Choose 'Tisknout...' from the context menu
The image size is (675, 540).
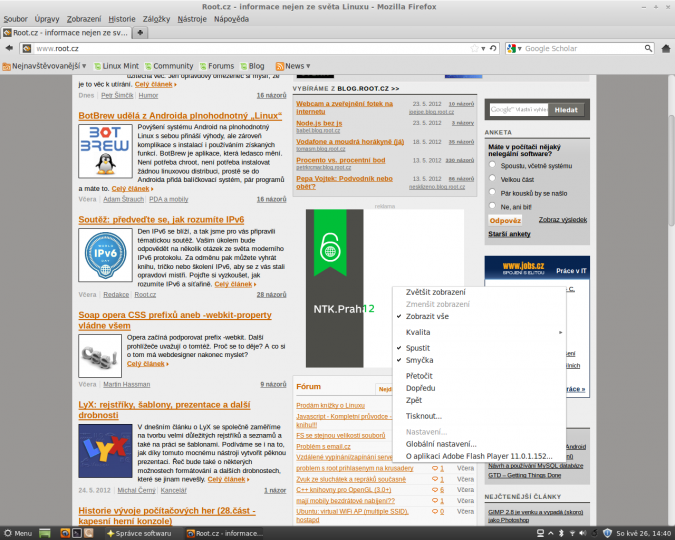pos(479,416)
